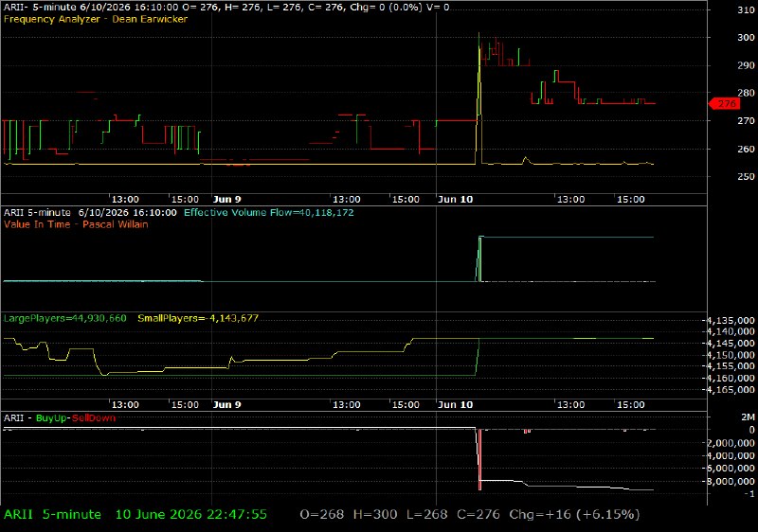Viewport: 758px width, 532px height.
Task: Click the 'Frequency Analyzer - Dean Earwicker' label
Action: pos(96,19)
